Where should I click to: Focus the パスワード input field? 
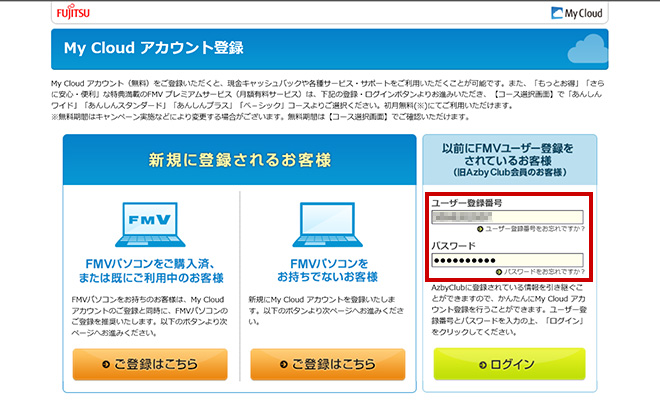[x=507, y=260]
